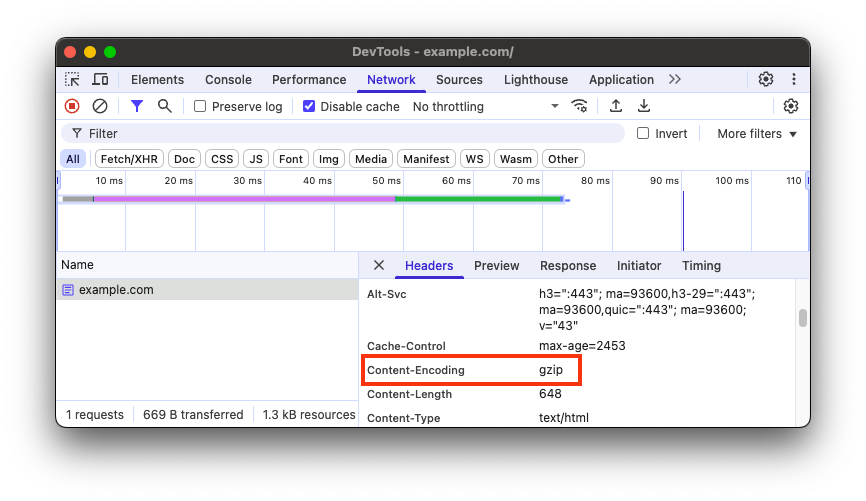Export HAR with download icon
The width and height of the screenshot is (866, 501).
coord(644,106)
